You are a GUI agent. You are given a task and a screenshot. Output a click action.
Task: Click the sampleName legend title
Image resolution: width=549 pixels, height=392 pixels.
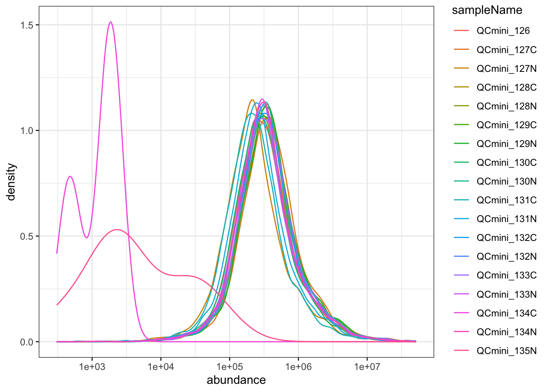coord(487,10)
